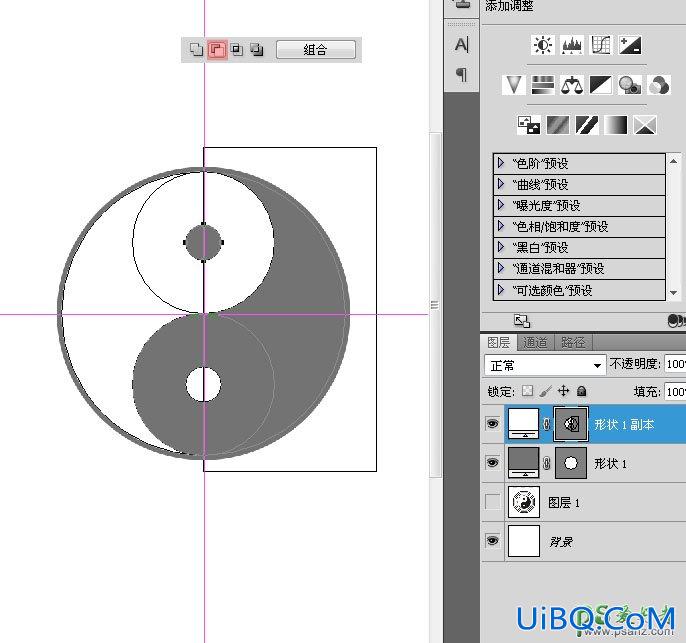This screenshot has width=686, height=643.
Task: Click the presets list scroll up arrow
Action: pyautogui.click(x=673, y=161)
